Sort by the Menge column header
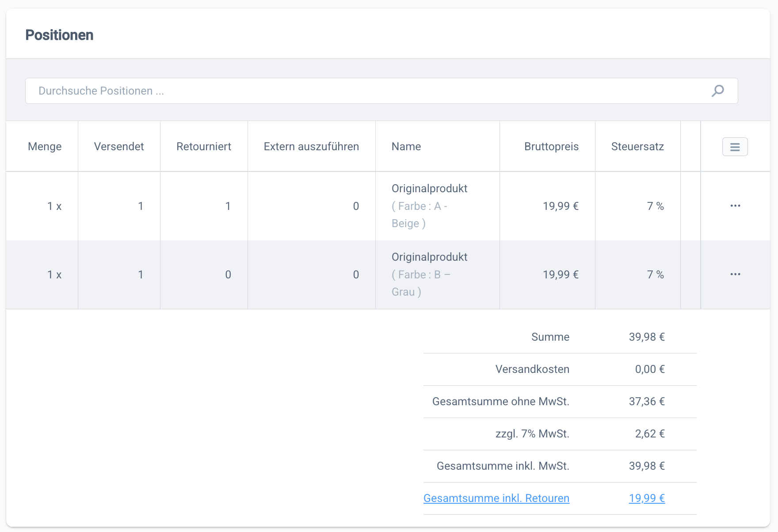This screenshot has height=532, width=778. click(x=45, y=147)
